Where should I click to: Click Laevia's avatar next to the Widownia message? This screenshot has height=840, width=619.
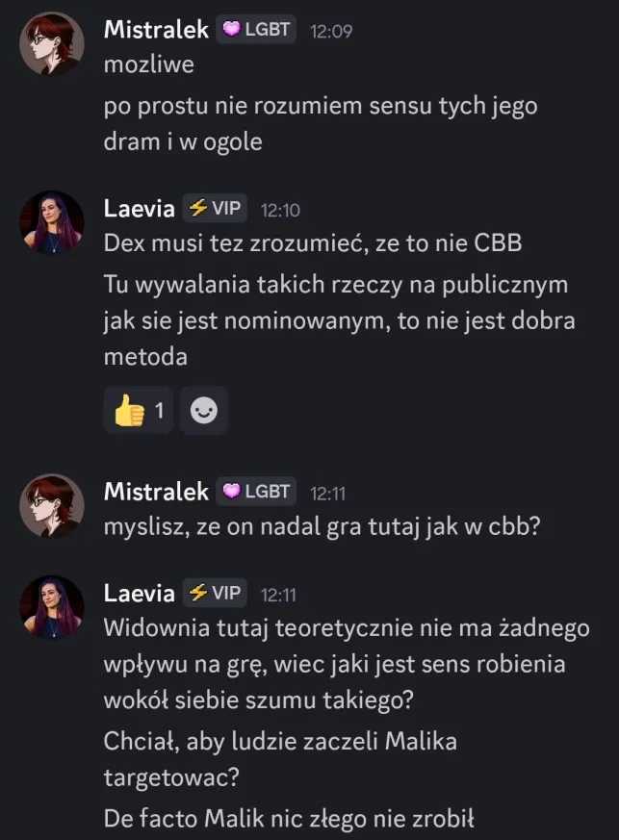pos(52,607)
